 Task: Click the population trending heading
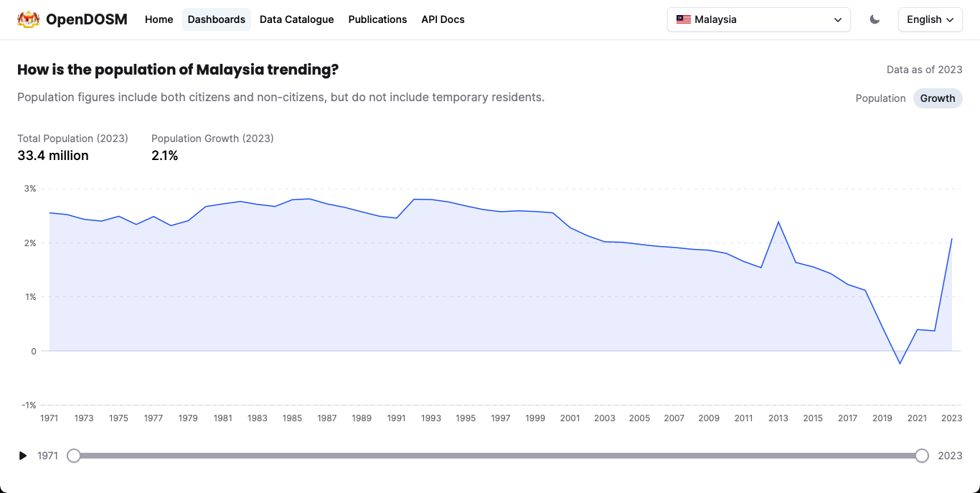pyautogui.click(x=178, y=70)
